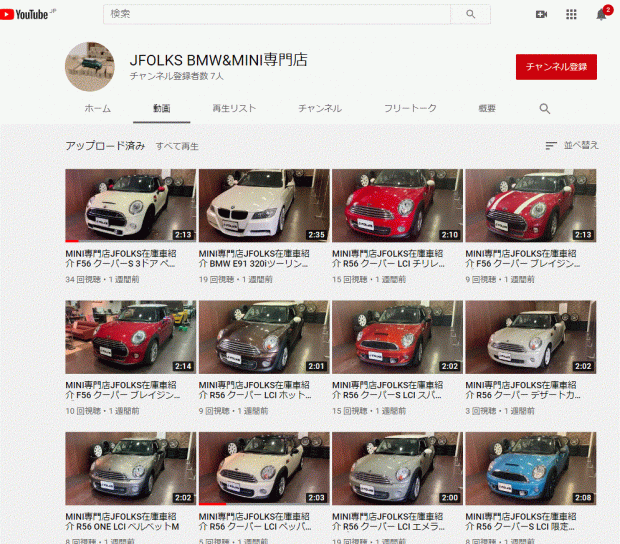Viewport: 620px width, 544px height.
Task: Click the R56 クーパー LCI チリレ title
Action: 388,259
